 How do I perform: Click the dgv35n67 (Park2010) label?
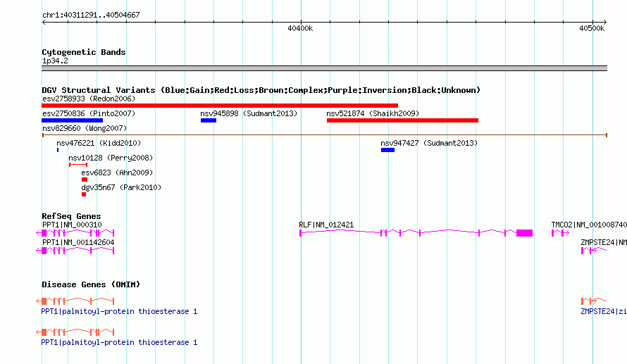[x=121, y=187]
